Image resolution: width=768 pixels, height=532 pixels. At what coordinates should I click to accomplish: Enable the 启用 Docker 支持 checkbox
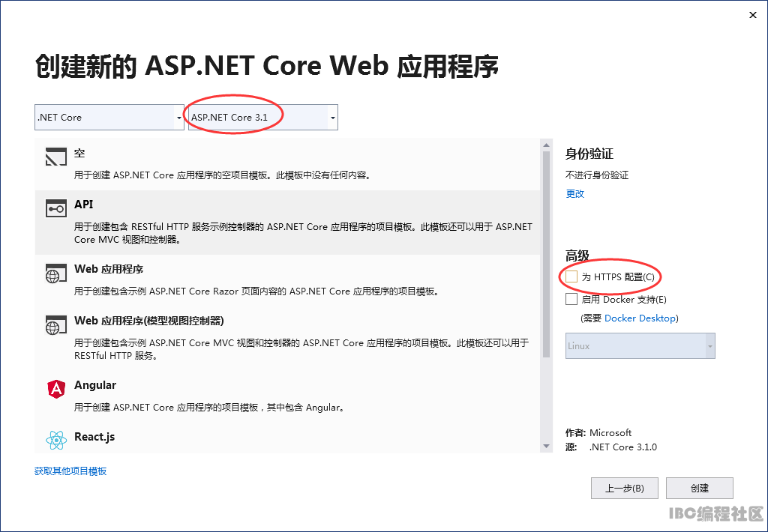point(571,299)
